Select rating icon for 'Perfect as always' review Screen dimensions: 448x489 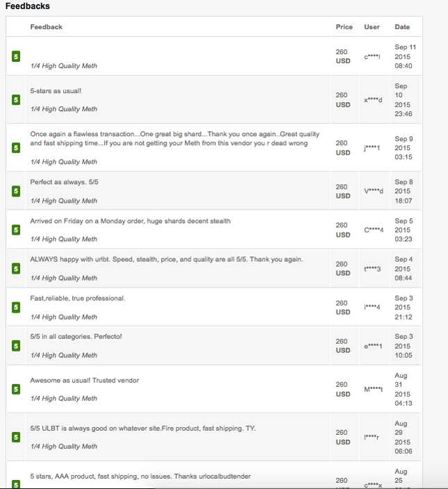coord(16,191)
